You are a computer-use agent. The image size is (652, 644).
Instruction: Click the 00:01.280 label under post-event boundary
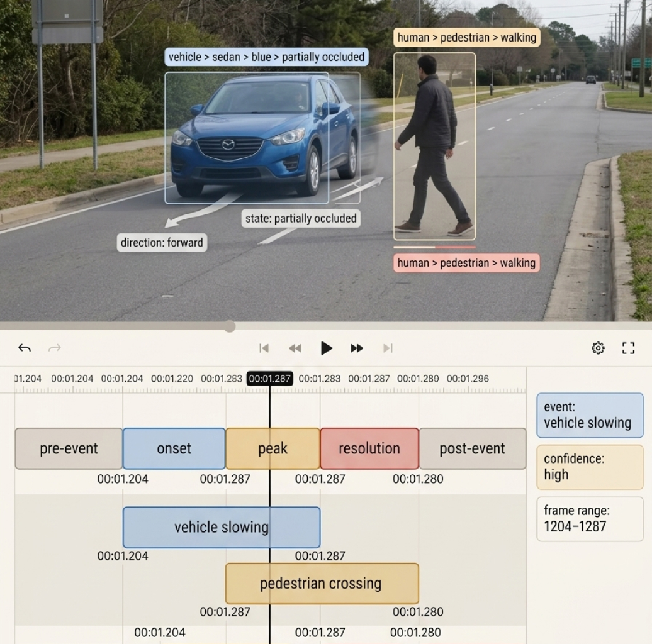[x=418, y=479]
